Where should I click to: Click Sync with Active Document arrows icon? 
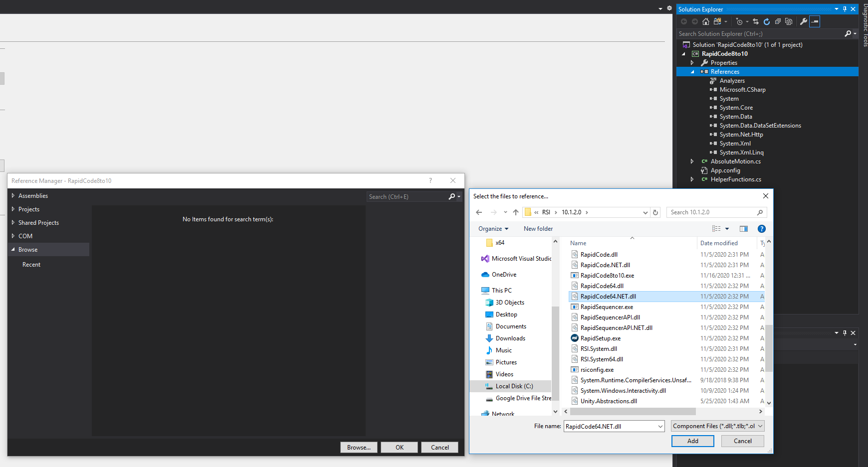click(x=756, y=21)
